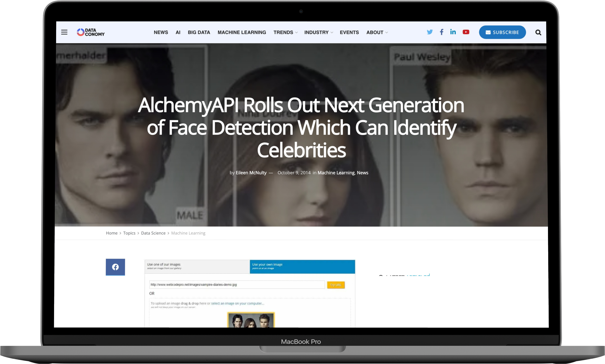Go to Data Science breadcrumb
The height and width of the screenshot is (364, 605).
point(153,233)
